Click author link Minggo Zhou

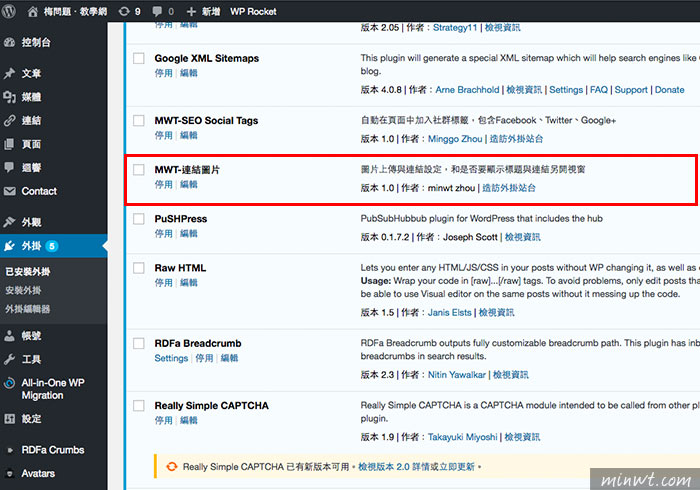[x=455, y=139]
